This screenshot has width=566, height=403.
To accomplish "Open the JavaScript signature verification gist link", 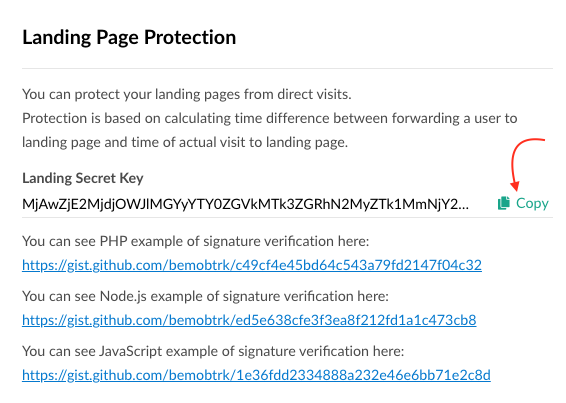I will (256, 375).
